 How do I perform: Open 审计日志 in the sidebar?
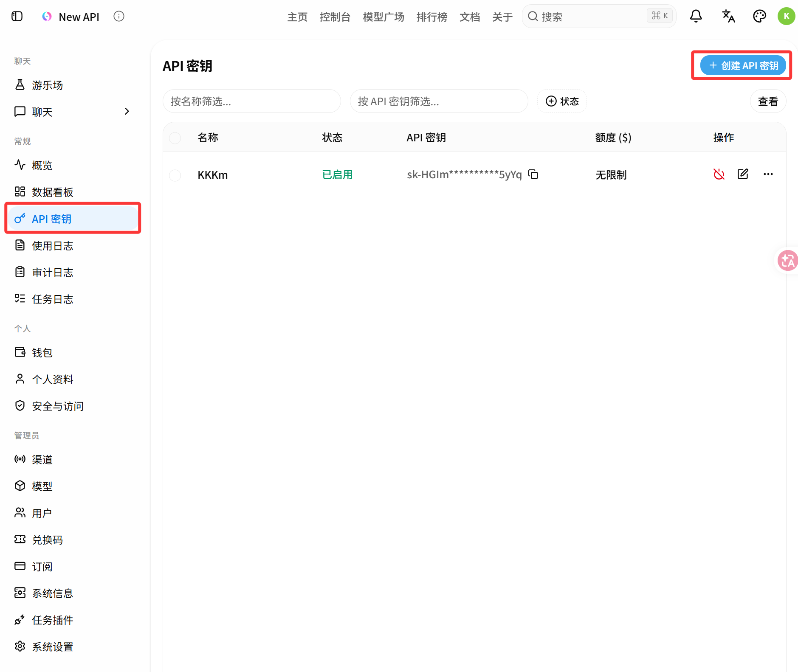click(73, 272)
